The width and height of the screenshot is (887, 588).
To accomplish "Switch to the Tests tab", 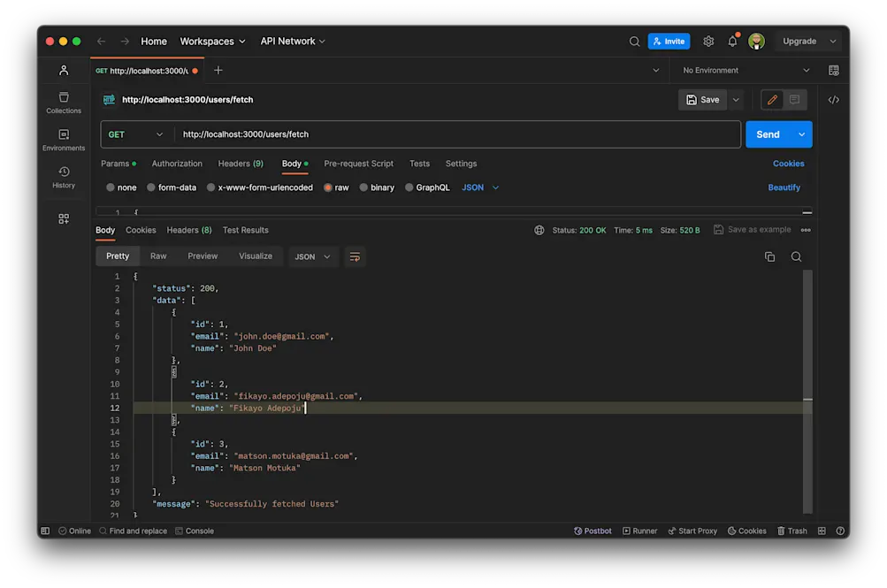I will tap(418, 164).
